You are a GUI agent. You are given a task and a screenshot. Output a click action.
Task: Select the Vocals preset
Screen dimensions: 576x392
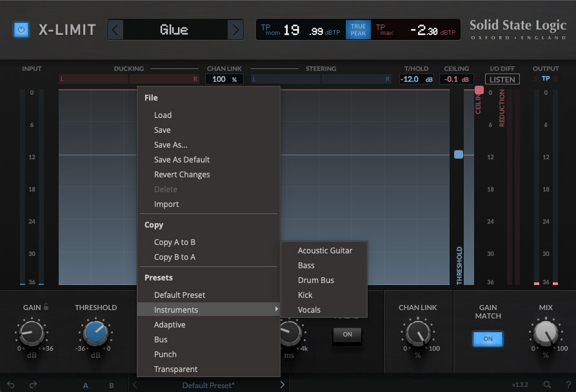click(x=324, y=309)
